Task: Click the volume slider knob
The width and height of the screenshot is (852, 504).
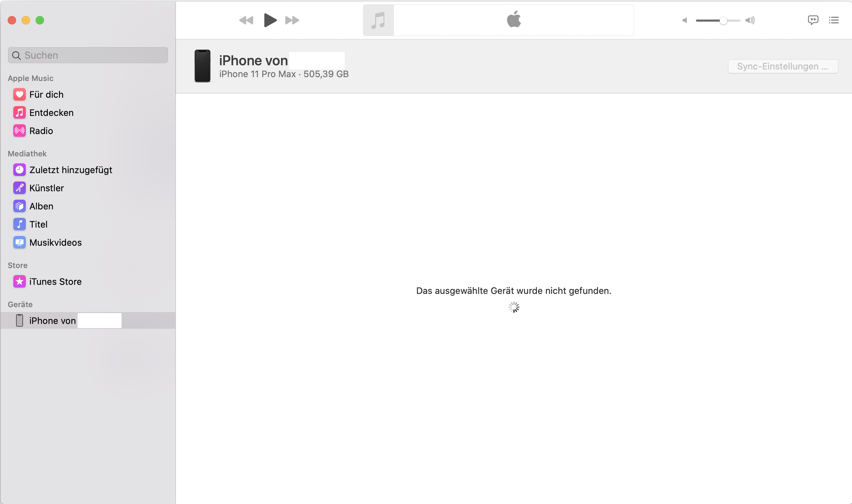Action: coord(724,21)
